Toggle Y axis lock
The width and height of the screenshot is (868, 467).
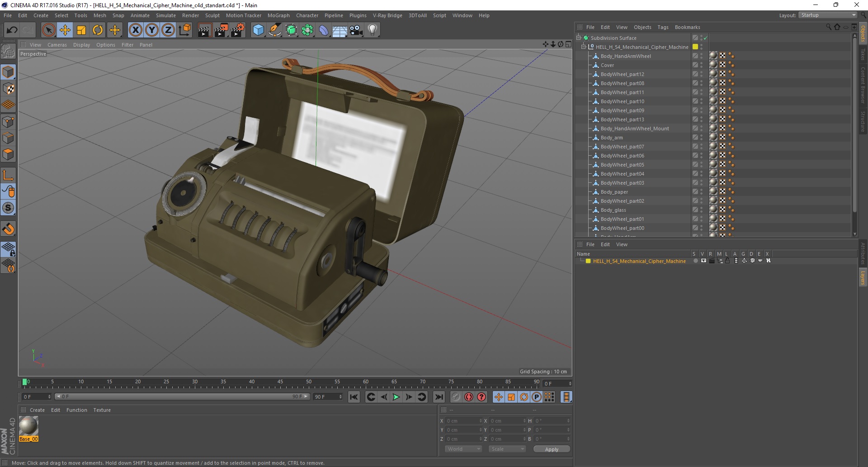[x=152, y=30]
